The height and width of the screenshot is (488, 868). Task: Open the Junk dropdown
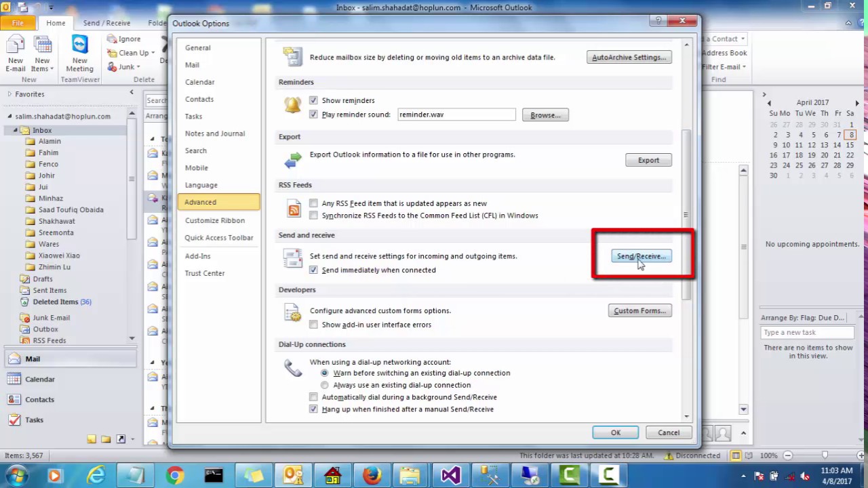pos(138,67)
